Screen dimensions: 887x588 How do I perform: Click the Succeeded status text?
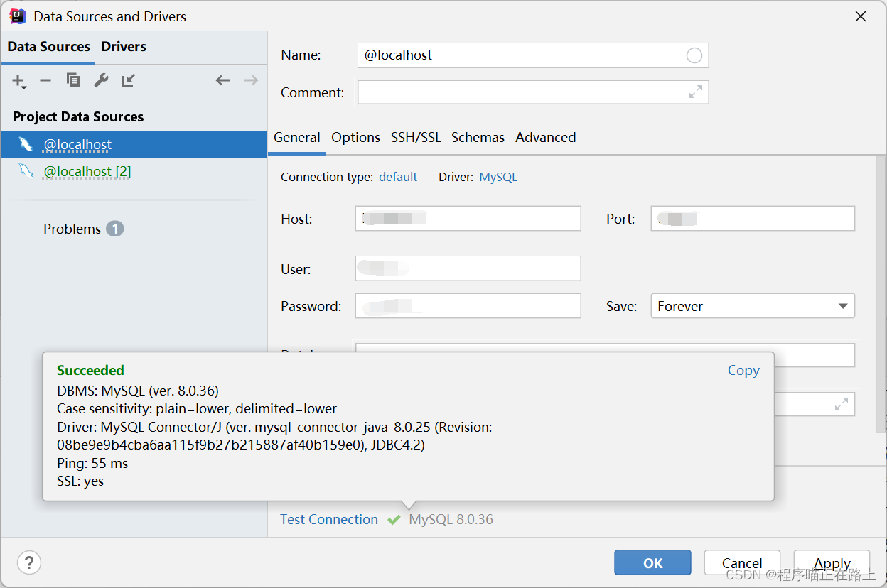pos(90,370)
